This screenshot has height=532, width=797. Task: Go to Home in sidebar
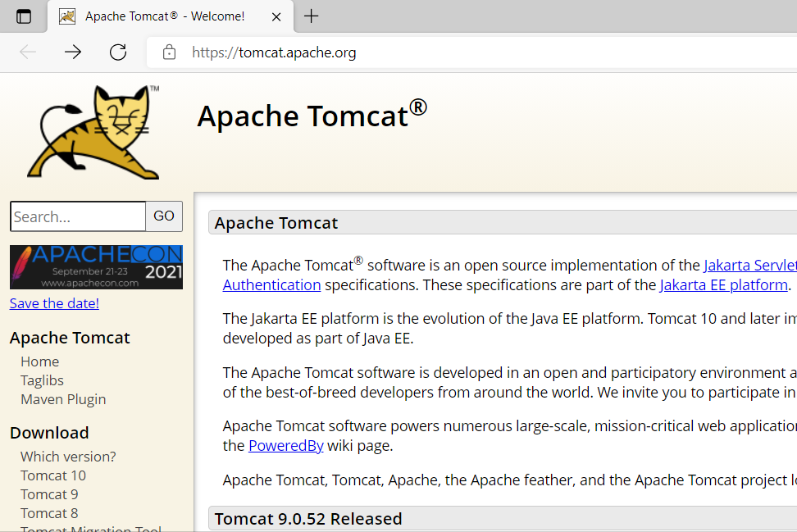point(39,361)
